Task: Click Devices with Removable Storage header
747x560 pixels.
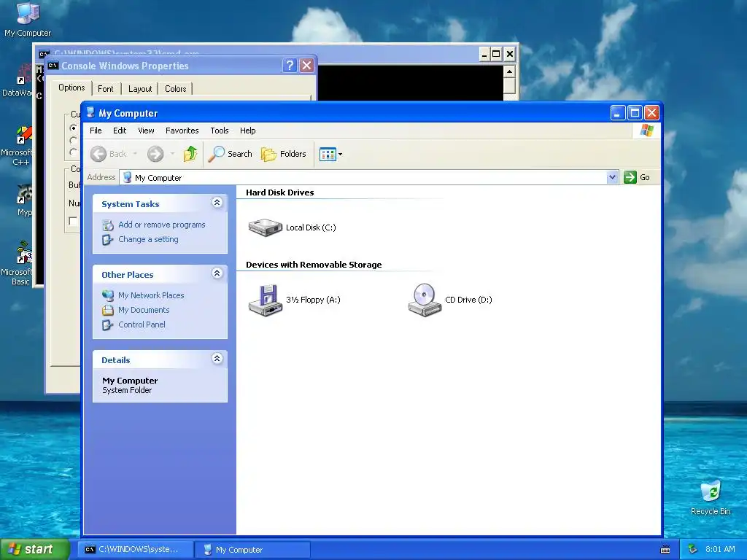Action: 314,265
